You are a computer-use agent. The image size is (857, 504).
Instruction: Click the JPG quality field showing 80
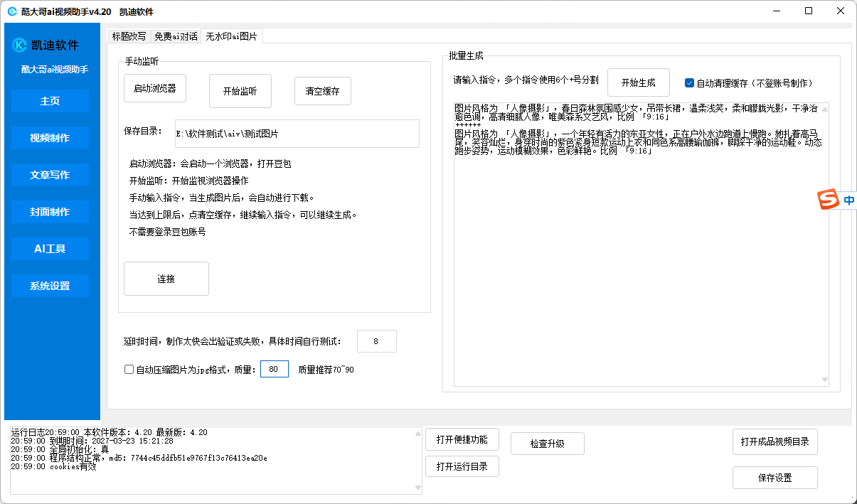point(274,369)
